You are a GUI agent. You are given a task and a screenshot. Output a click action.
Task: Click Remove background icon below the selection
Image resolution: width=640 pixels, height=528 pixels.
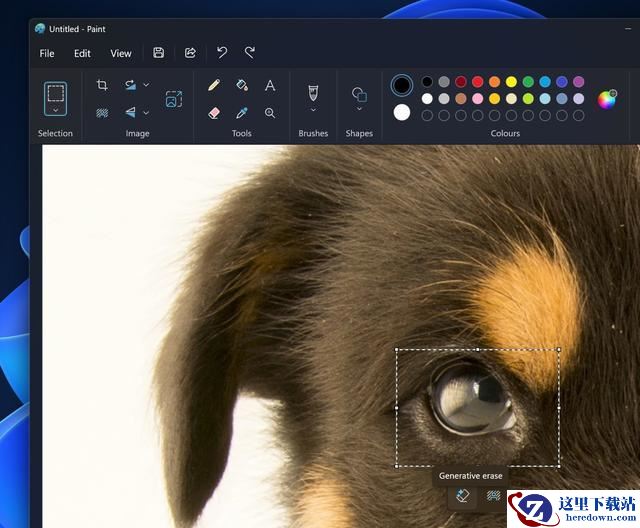pos(493,495)
